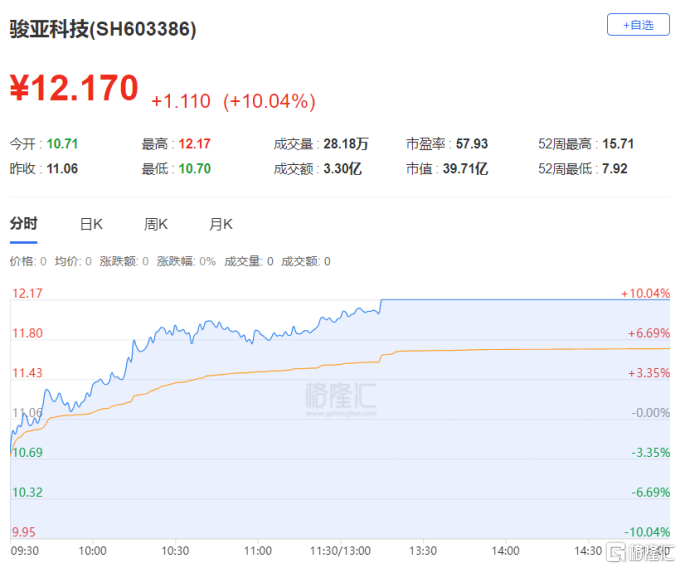Click the 52周最高 value 15.71
The height and width of the screenshot is (569, 681).
[x=618, y=144]
